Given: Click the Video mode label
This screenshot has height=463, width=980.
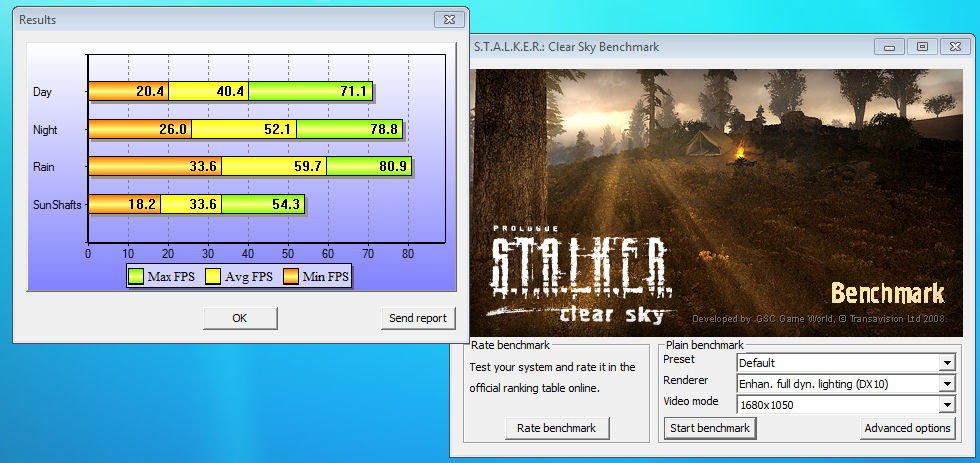Looking at the screenshot, I should [x=691, y=401].
